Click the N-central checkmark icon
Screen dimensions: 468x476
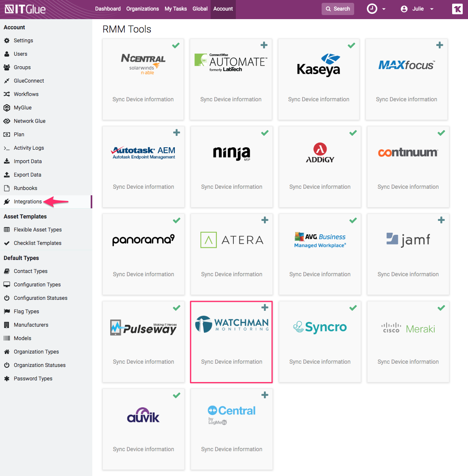click(x=176, y=46)
